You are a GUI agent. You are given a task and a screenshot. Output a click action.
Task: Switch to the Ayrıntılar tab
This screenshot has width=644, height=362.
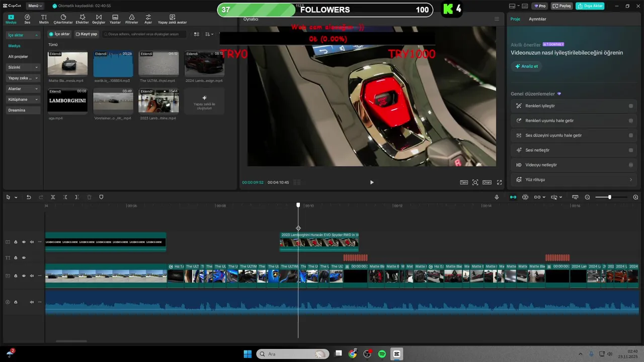(x=537, y=19)
